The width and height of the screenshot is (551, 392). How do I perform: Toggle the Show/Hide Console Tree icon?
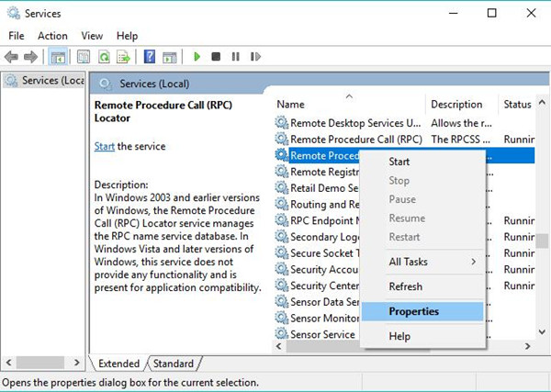point(58,57)
